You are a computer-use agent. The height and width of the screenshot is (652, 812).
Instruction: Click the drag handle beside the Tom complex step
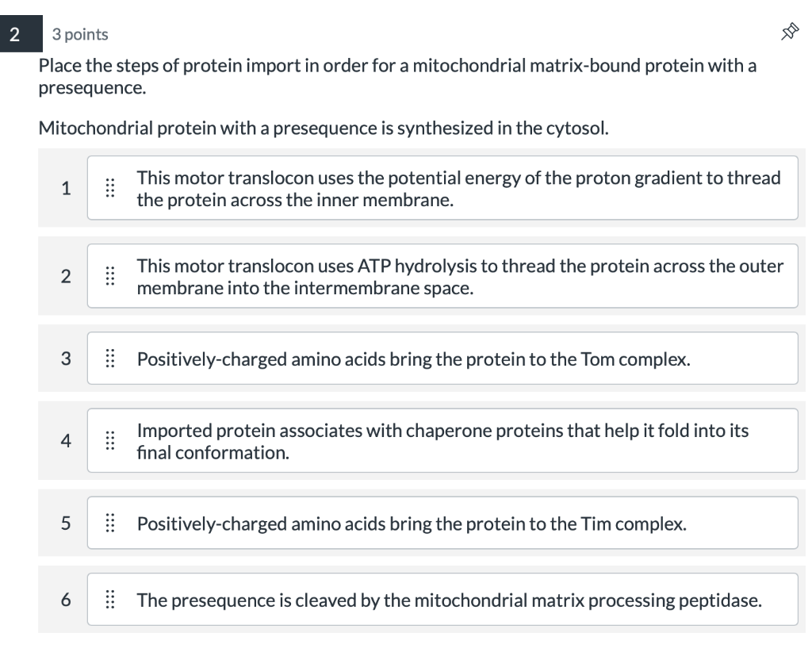coord(111,359)
